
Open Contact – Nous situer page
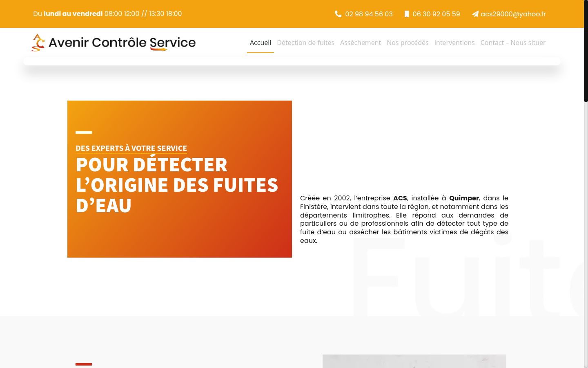pyautogui.click(x=513, y=43)
